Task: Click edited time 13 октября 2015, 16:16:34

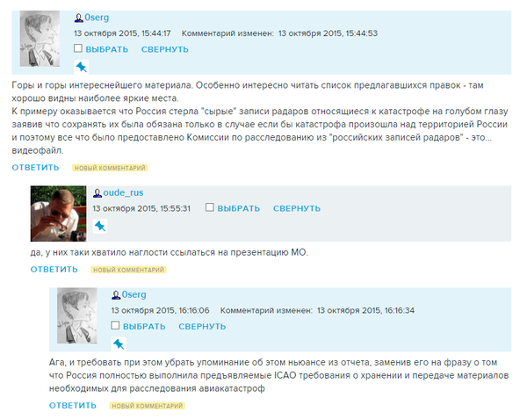Action: pyautogui.click(x=365, y=310)
